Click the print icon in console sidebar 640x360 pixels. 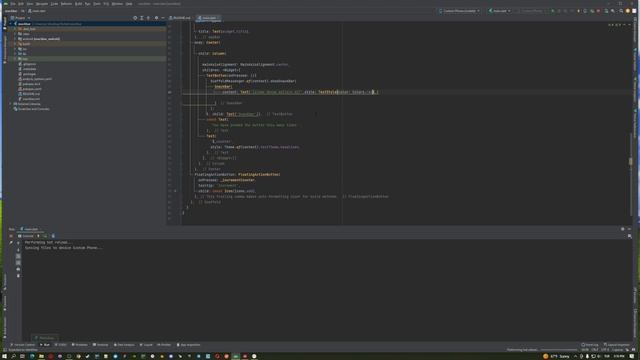[x=18, y=269]
